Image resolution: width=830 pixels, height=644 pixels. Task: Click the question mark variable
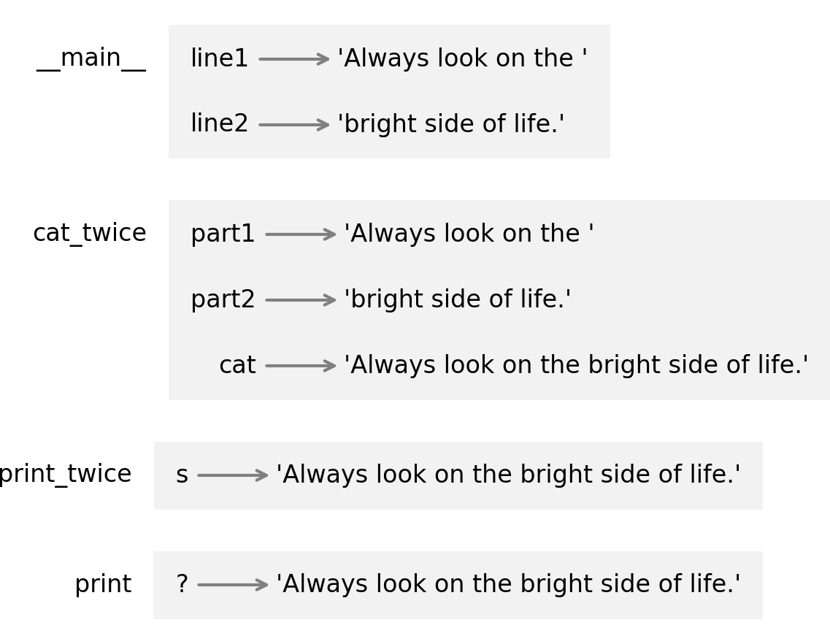182,585
